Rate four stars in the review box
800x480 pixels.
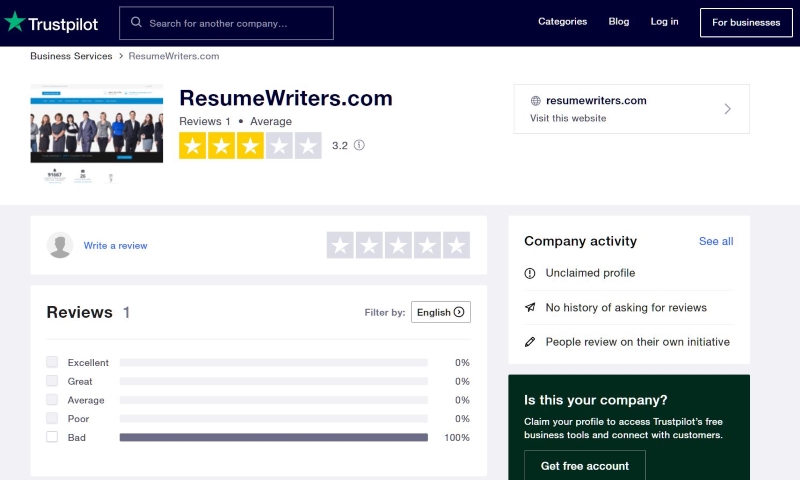tap(428, 245)
